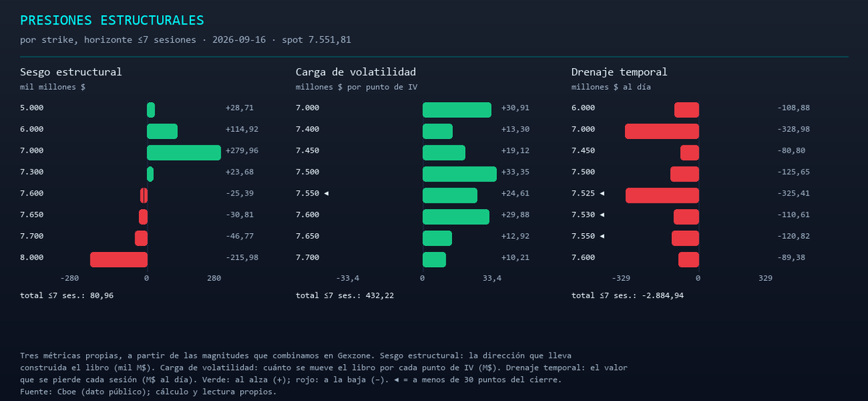868x401 pixels.
Task: Click the green bar for strike 7.000 in Sesgo estructural
Action: pos(184,153)
